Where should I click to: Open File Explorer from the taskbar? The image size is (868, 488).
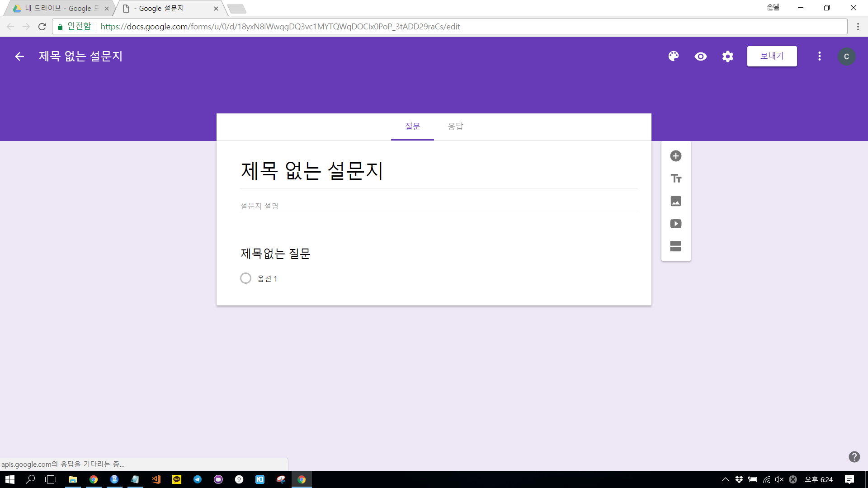point(73,479)
